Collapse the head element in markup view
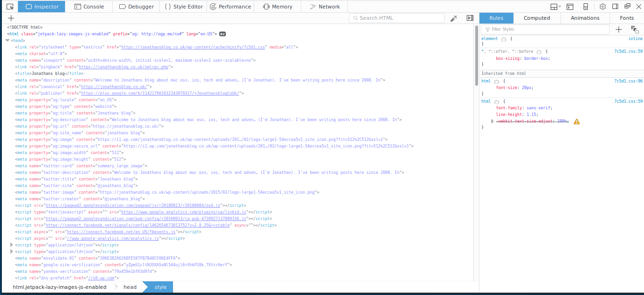 pos(7,40)
